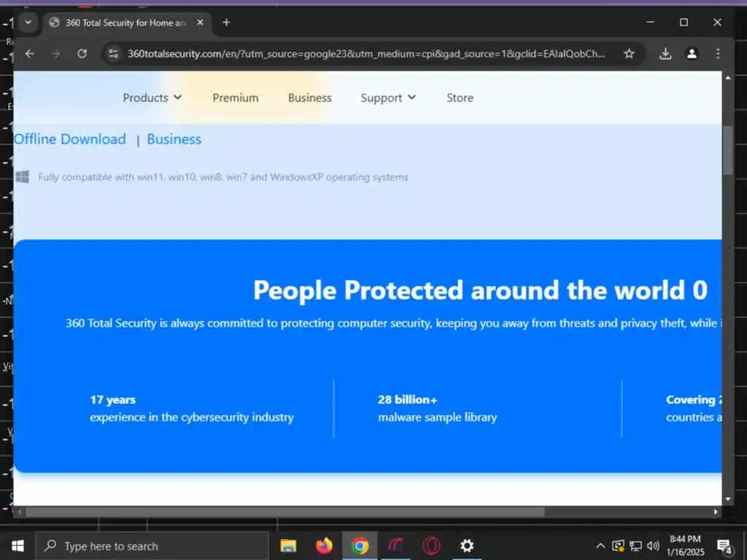Click the horizontal scroll-left arrow
This screenshot has height=560, width=747.
tap(19, 512)
